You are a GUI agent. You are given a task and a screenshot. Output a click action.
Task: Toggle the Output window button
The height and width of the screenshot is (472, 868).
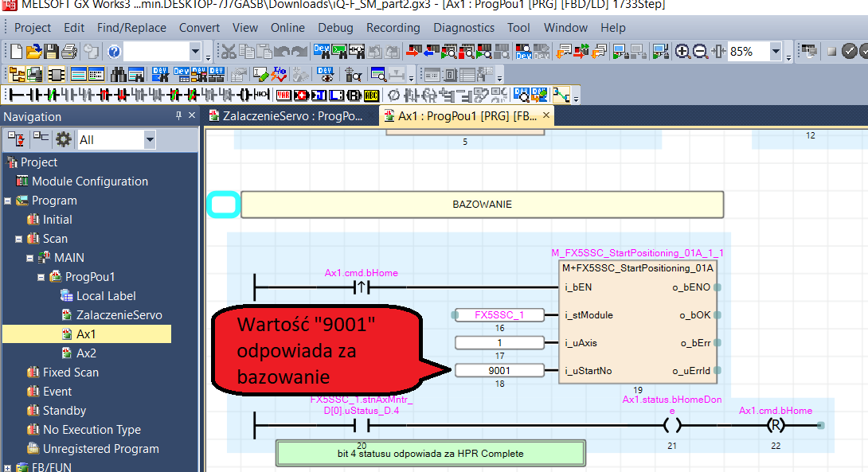coord(79,74)
